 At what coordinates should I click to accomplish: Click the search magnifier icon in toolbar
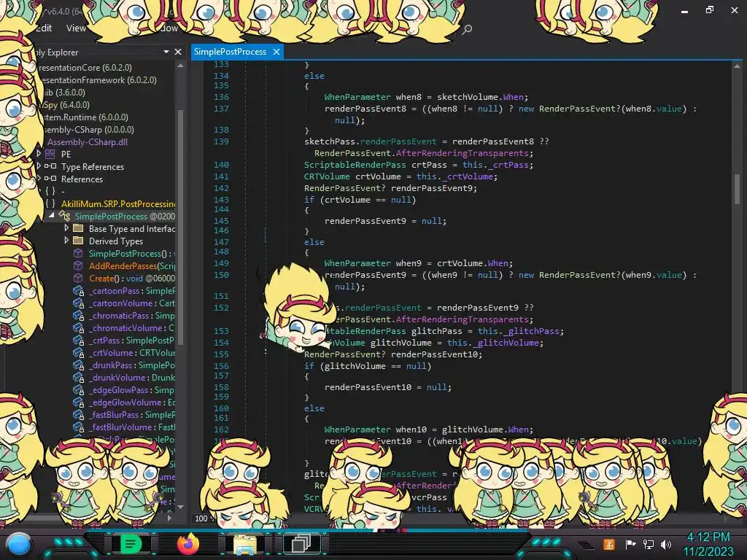(468, 29)
